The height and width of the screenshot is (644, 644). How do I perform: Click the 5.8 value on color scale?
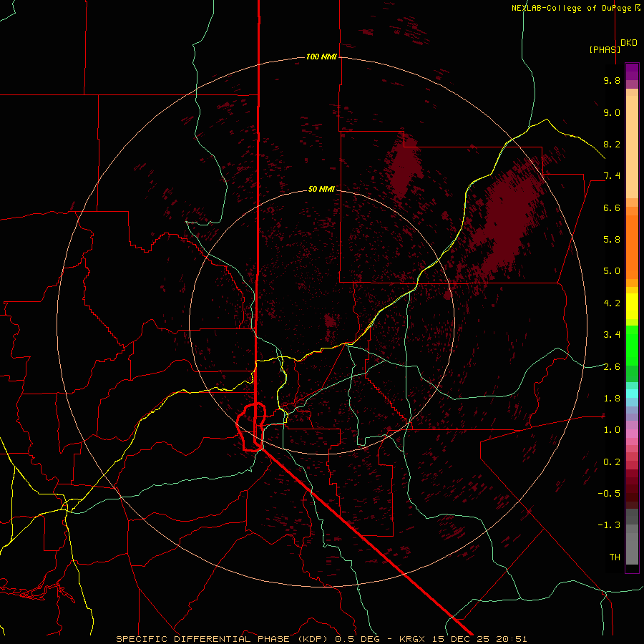tap(612, 239)
